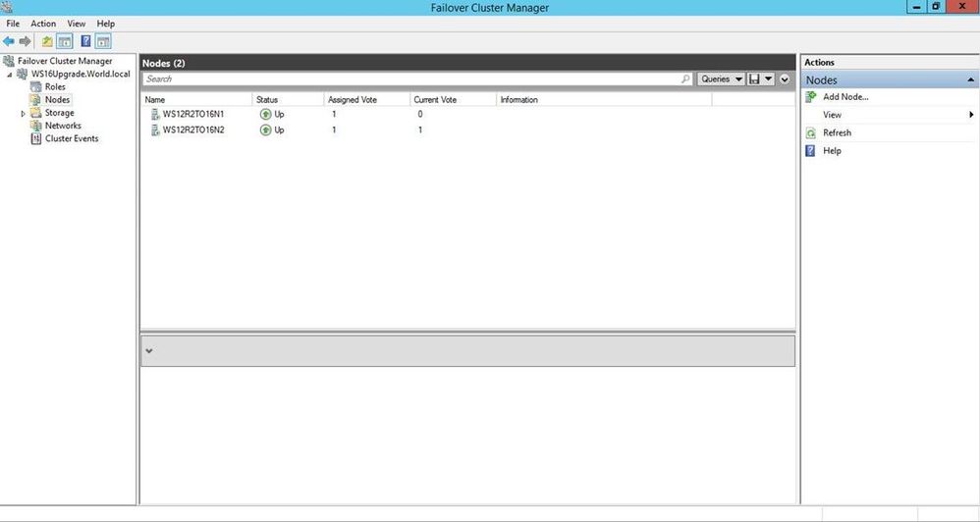Select node WS12R2TO16N1
This screenshot has height=522, width=980.
tap(193, 114)
